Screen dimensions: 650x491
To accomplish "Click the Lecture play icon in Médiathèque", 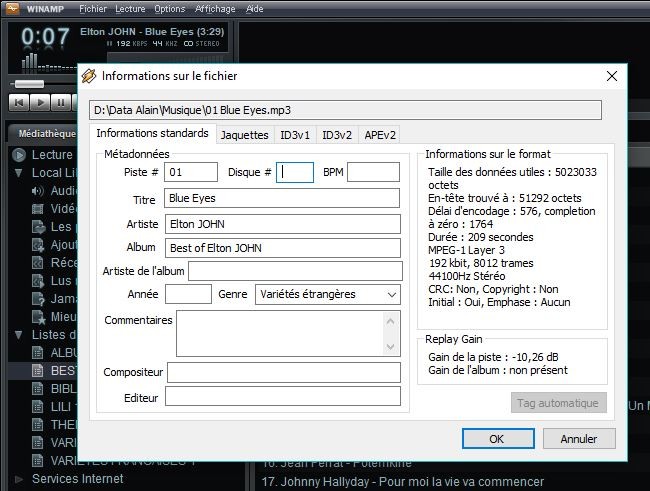I will coord(19,155).
